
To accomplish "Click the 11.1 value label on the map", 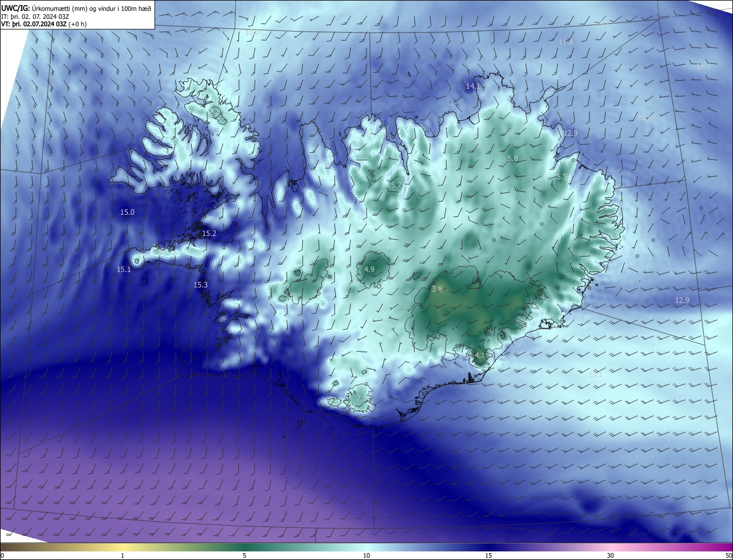I will coord(703,66).
